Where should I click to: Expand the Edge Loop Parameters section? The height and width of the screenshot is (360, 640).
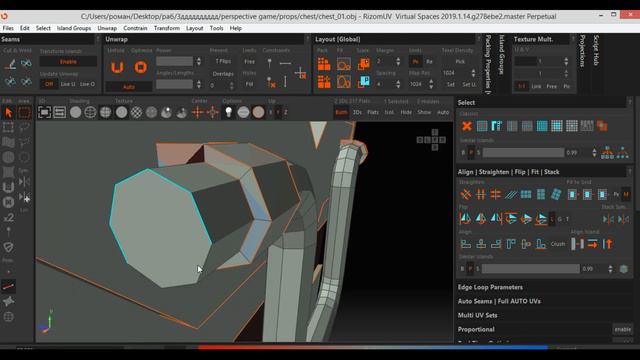[490, 287]
